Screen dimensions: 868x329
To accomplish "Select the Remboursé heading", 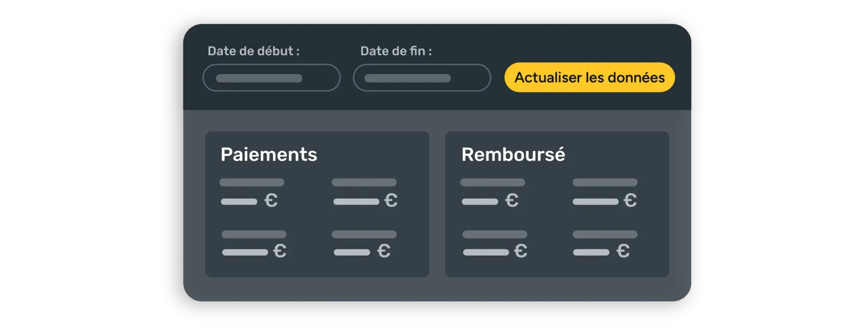I will click(x=513, y=154).
